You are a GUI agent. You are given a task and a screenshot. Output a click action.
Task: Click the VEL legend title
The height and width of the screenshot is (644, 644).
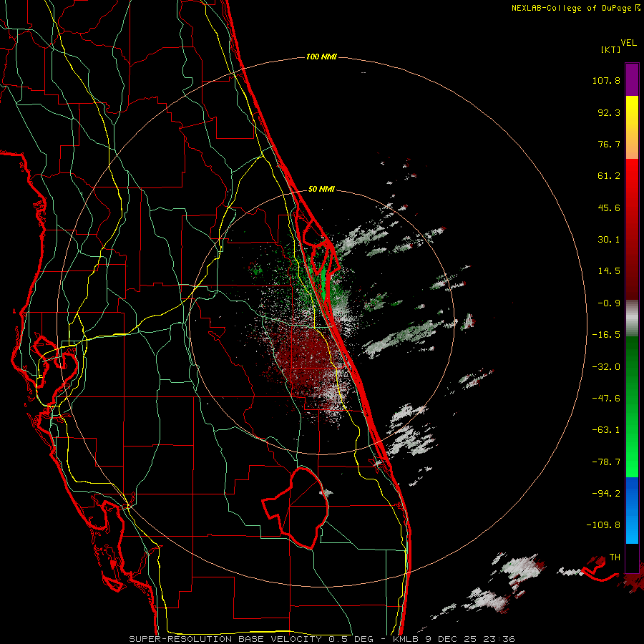point(628,43)
